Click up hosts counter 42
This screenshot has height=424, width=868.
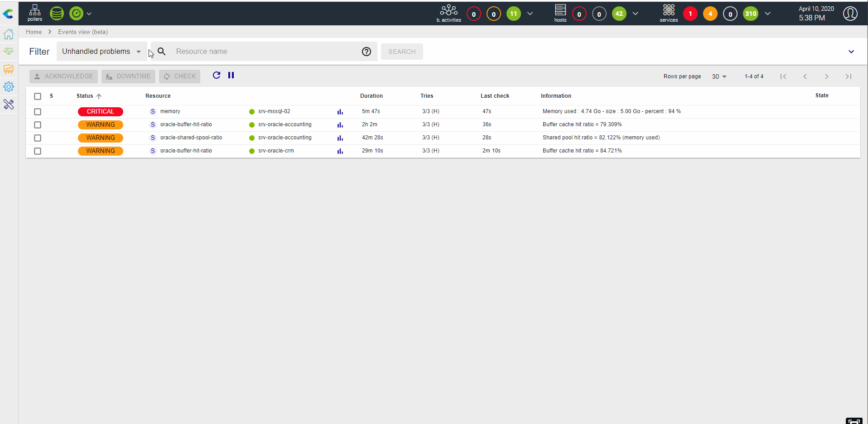619,14
